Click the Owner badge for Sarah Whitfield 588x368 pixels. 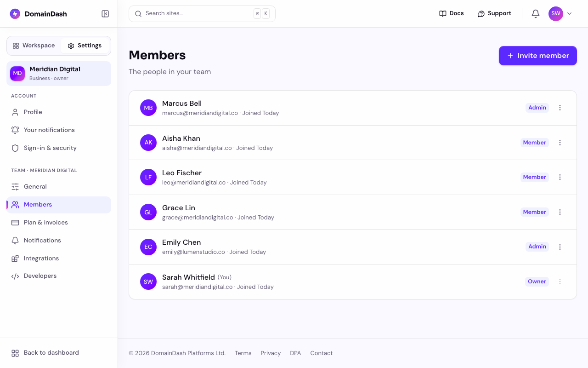537,282
